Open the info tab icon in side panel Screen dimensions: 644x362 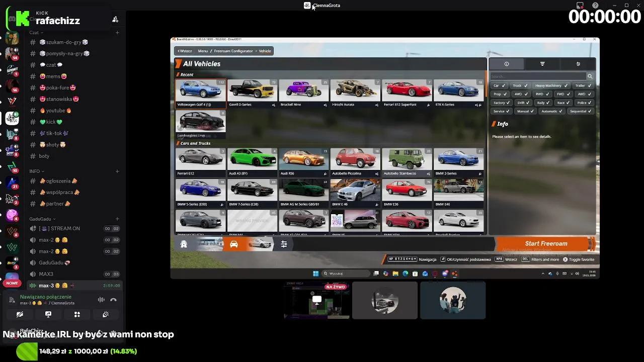(x=507, y=64)
